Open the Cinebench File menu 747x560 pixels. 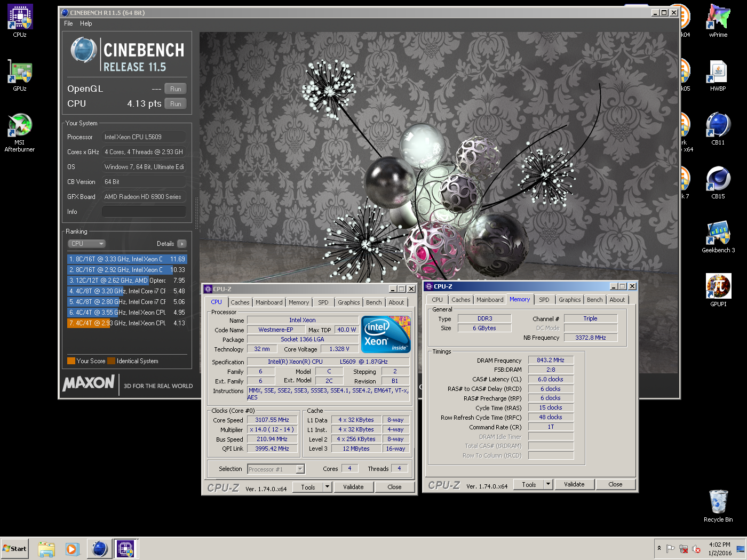coord(68,23)
